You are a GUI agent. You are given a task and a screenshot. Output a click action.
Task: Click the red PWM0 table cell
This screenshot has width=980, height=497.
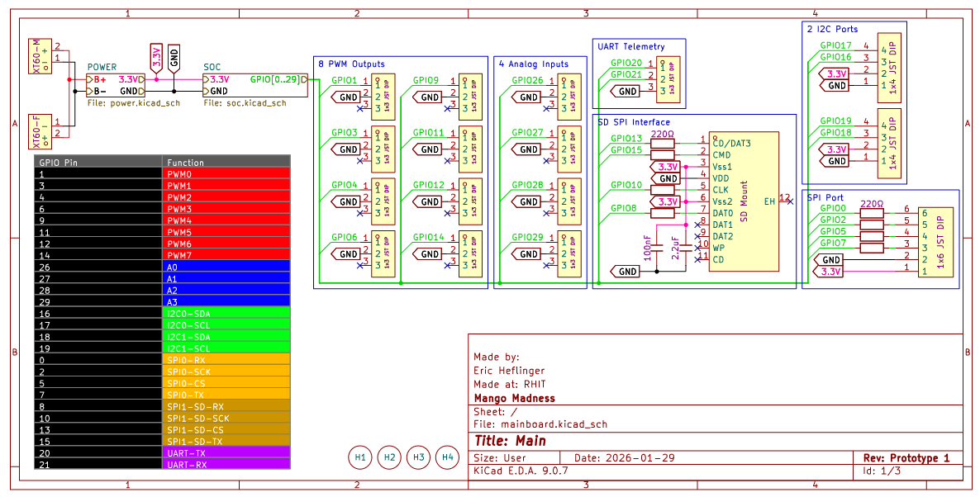coord(226,174)
